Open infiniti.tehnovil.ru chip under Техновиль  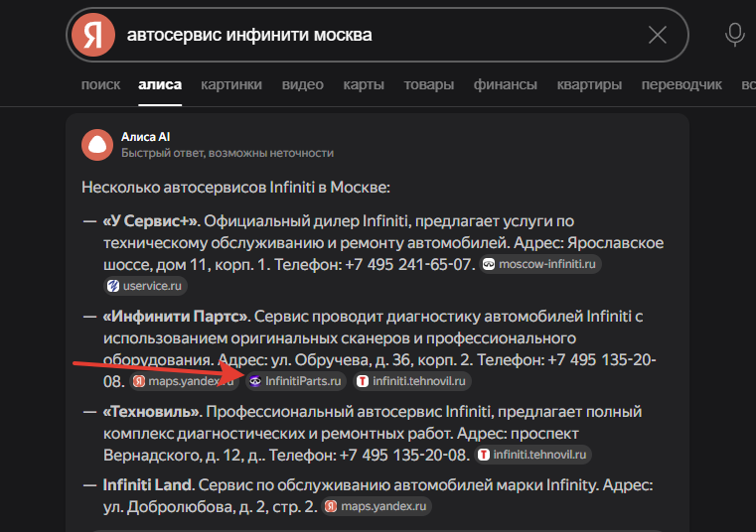coord(533,455)
